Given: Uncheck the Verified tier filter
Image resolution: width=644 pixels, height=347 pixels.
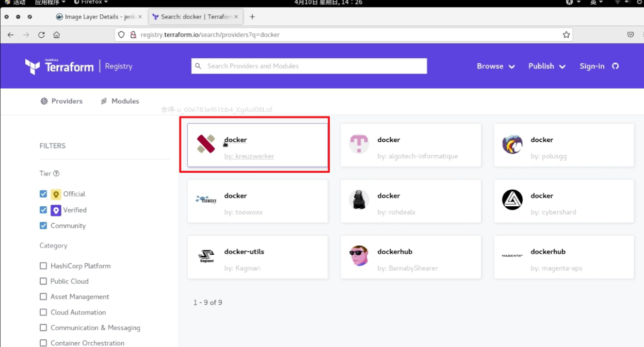Looking at the screenshot, I should 43,210.
